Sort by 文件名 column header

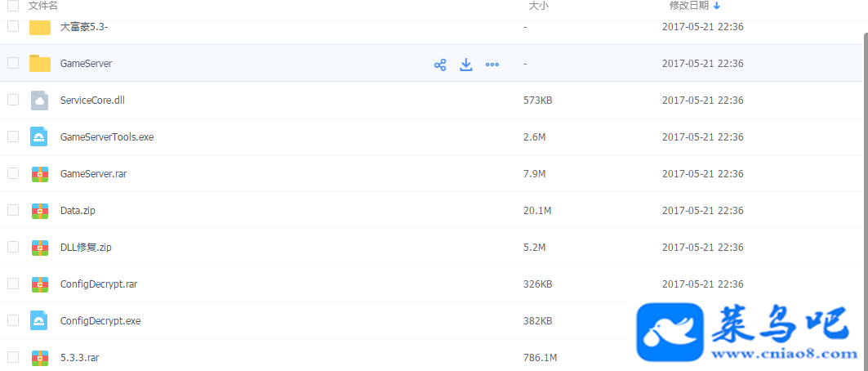43,6
